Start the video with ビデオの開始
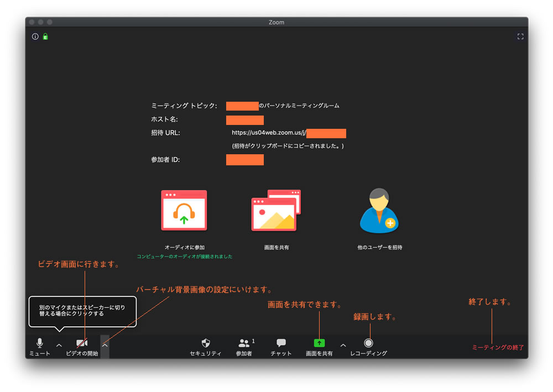This screenshot has width=553, height=392. point(82,347)
